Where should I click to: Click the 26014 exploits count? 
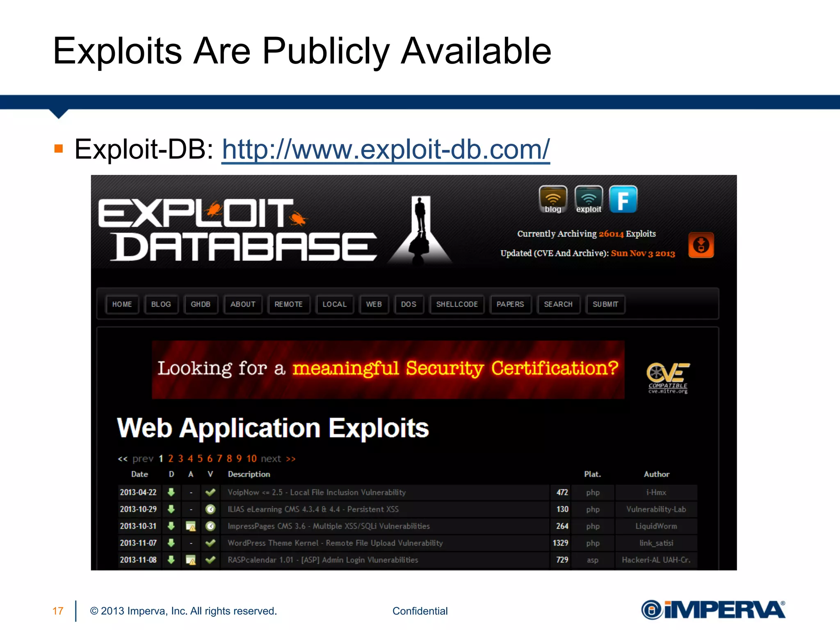coord(611,234)
